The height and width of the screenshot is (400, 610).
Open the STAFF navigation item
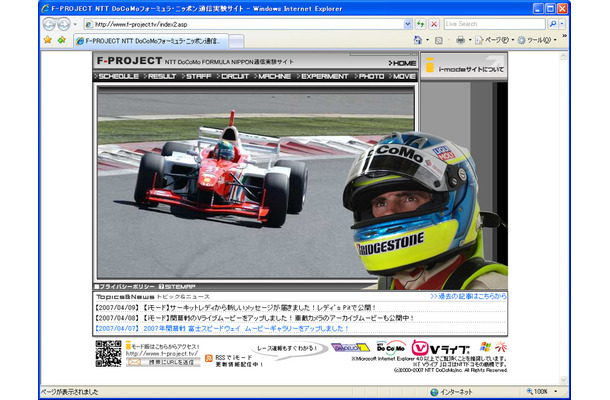pyautogui.click(x=196, y=76)
